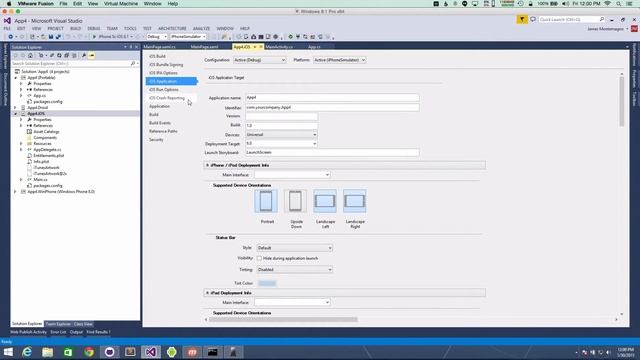Image resolution: width=640 pixels, height=360 pixels.
Task: Collapse the iPhone / iPad Deployment Info section
Action: (x=207, y=165)
